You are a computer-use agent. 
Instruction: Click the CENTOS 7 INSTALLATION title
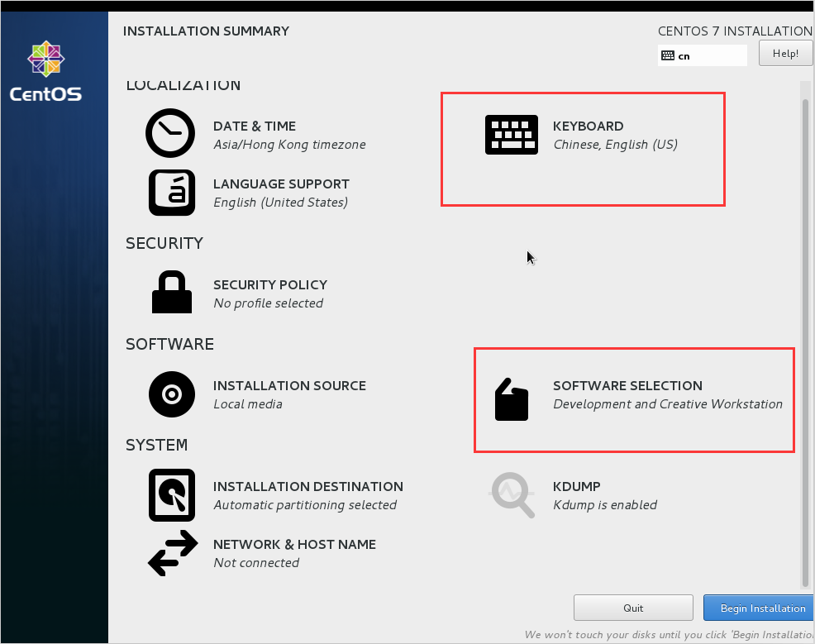(735, 31)
